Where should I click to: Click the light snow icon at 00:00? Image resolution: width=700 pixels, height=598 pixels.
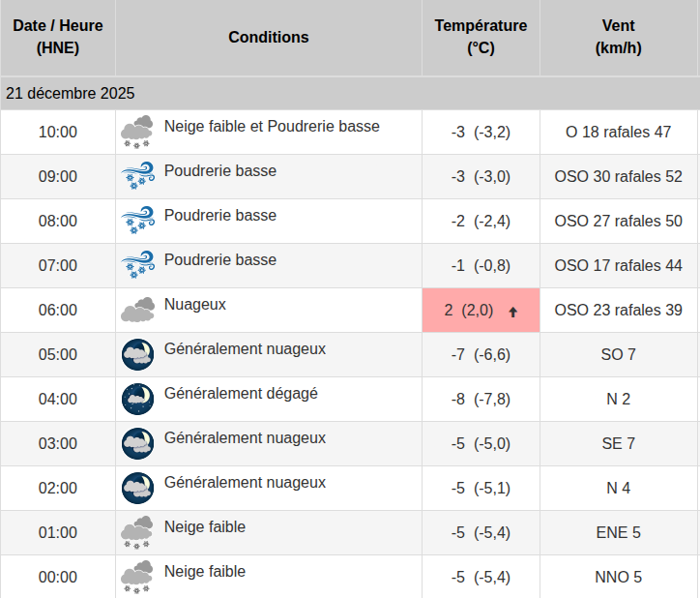tap(137, 577)
